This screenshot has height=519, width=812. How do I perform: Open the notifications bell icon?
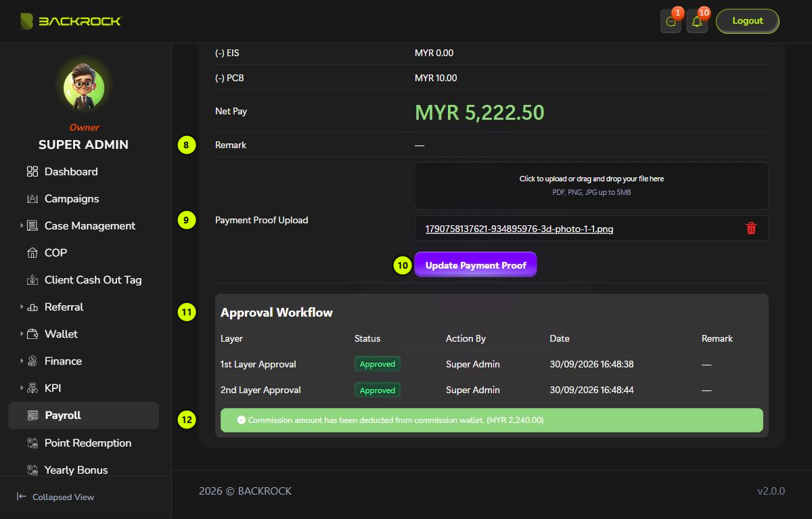coord(697,22)
